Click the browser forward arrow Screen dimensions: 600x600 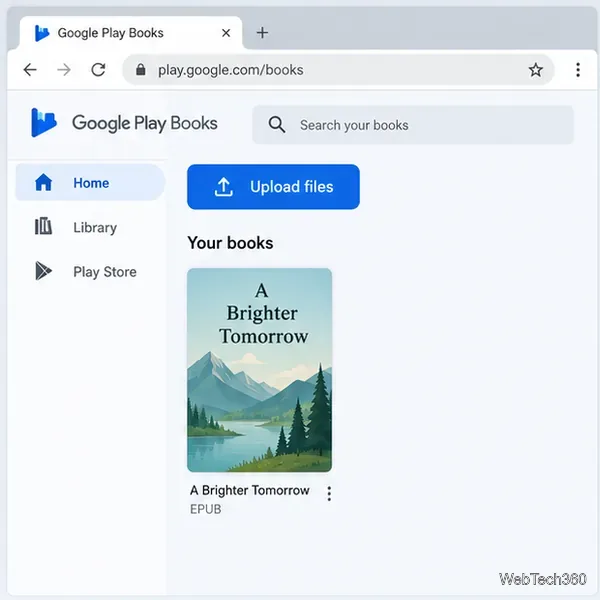tap(64, 70)
